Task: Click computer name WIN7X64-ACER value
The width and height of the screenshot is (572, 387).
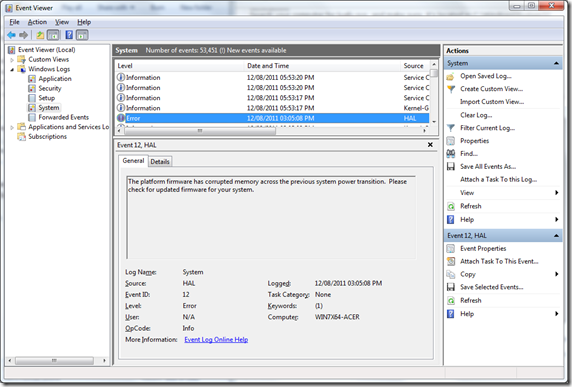Action: point(337,317)
